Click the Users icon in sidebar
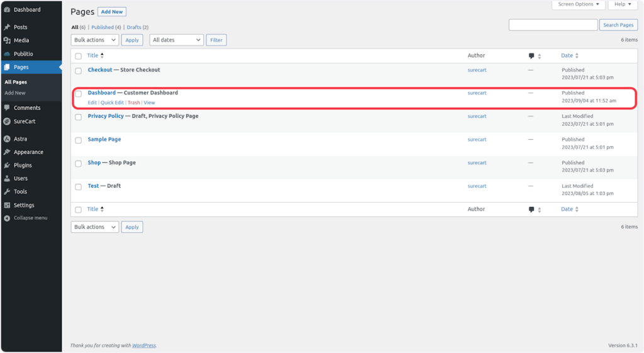The height and width of the screenshot is (353, 644). pyautogui.click(x=7, y=178)
